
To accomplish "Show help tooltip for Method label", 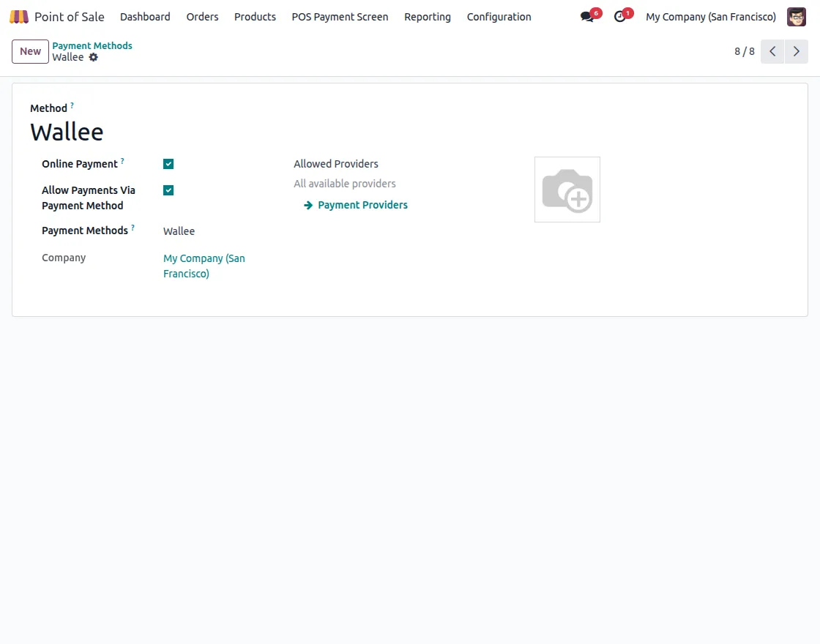I will pos(72,105).
